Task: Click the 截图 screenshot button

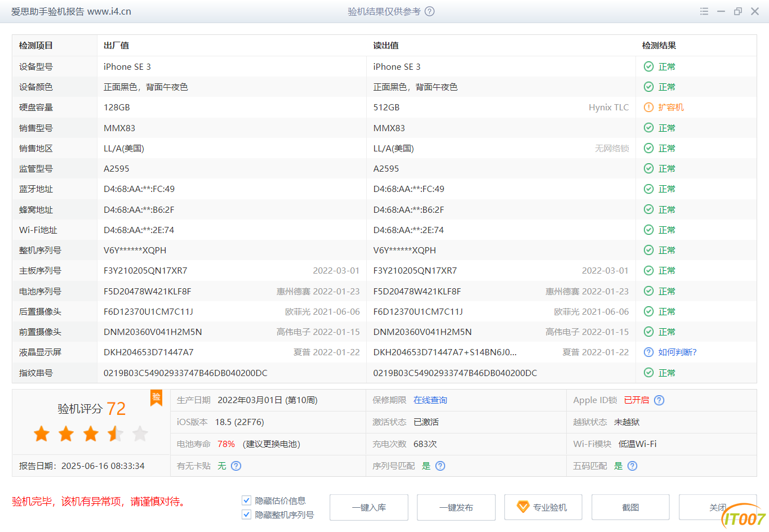Action: click(631, 507)
